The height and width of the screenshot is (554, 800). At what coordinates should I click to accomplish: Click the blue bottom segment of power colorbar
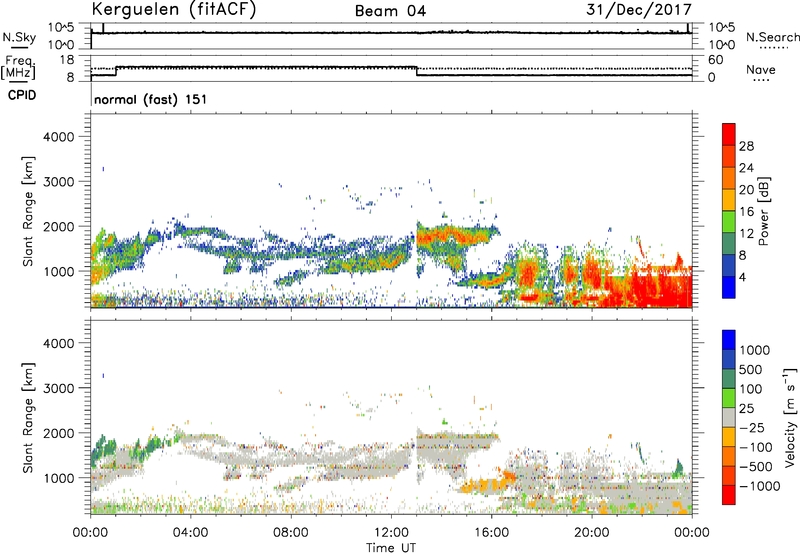(729, 287)
